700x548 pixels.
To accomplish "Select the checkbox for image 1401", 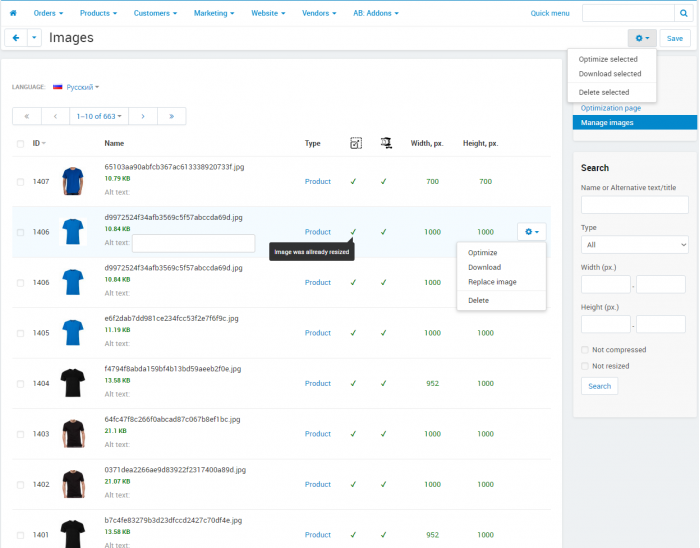I will pyautogui.click(x=21, y=535).
